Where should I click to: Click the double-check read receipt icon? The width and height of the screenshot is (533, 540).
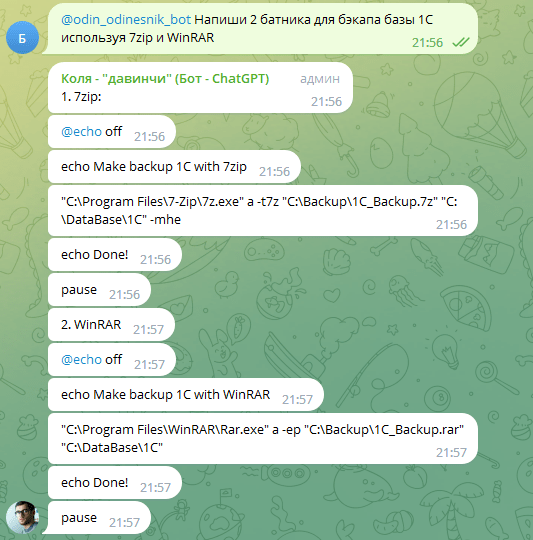[x=461, y=42]
